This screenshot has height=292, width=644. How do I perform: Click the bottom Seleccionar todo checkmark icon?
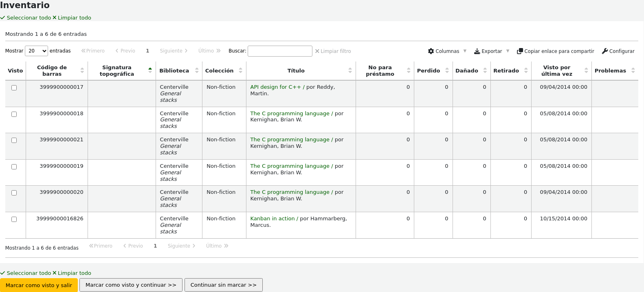[x=3, y=273]
